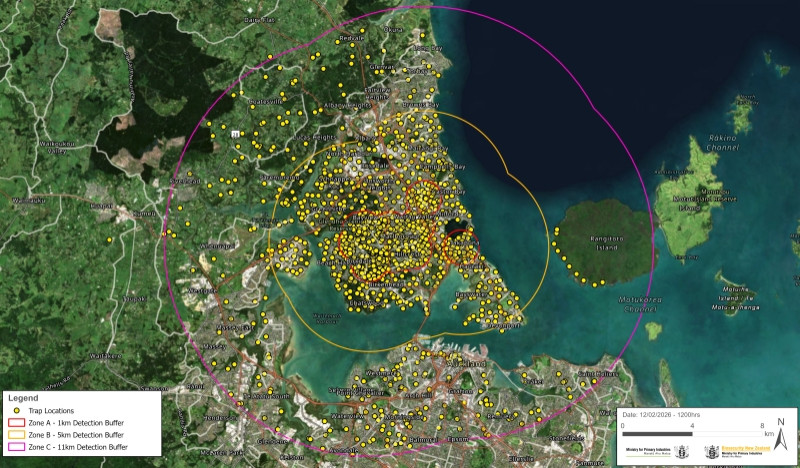Viewport: 800px width, 468px height.
Task: Click the 'Albany Heights' place label
Action: point(347,105)
